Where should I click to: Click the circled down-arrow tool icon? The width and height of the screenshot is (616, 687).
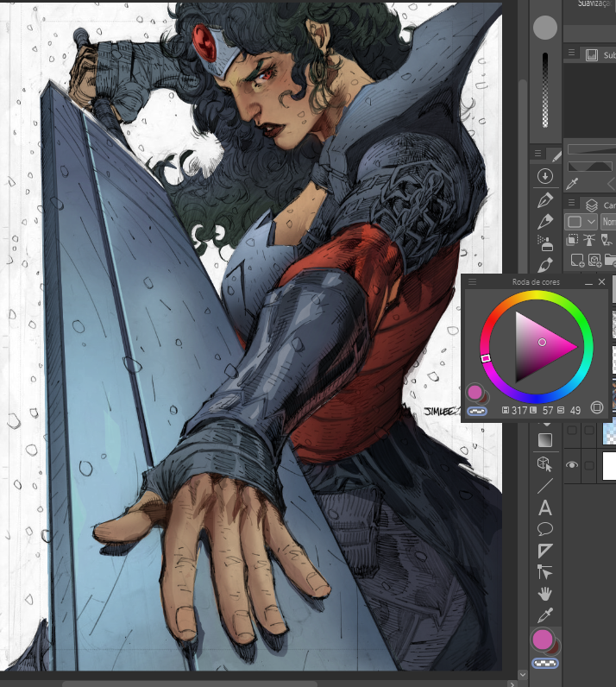[545, 177]
